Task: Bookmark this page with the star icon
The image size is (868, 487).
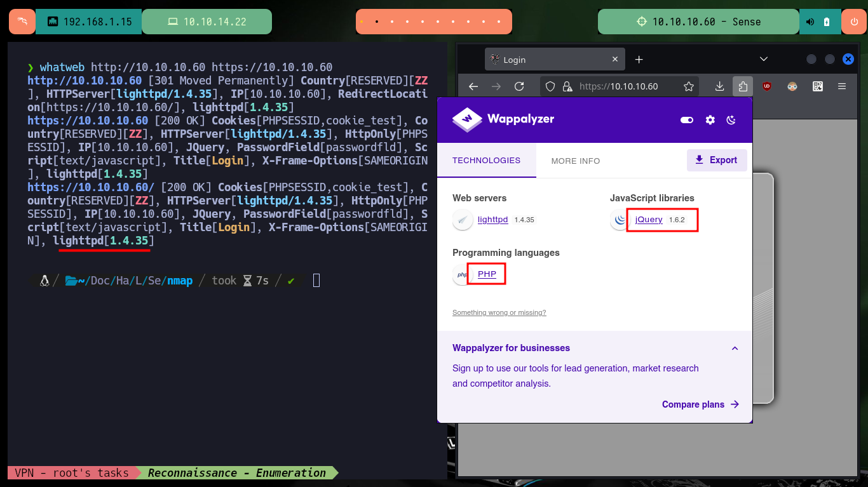Action: [x=688, y=86]
